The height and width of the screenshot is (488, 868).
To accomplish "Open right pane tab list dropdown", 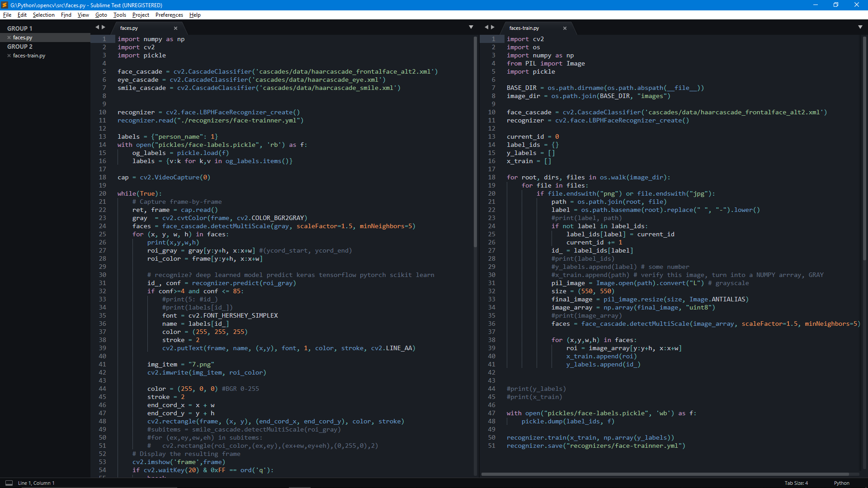I will (860, 27).
